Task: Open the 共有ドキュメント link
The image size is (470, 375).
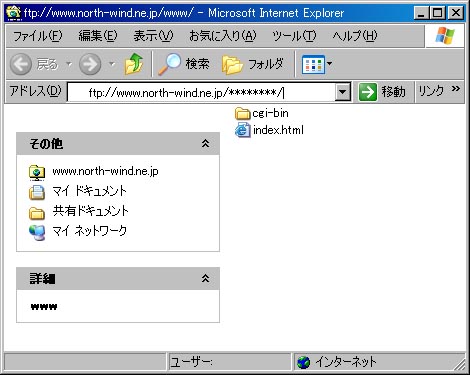Action: [90, 211]
